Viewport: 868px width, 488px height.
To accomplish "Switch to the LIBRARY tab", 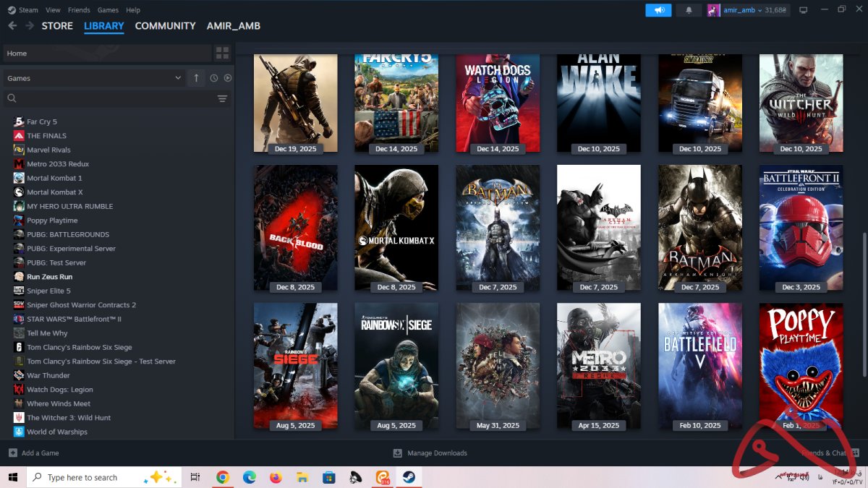I will point(104,25).
